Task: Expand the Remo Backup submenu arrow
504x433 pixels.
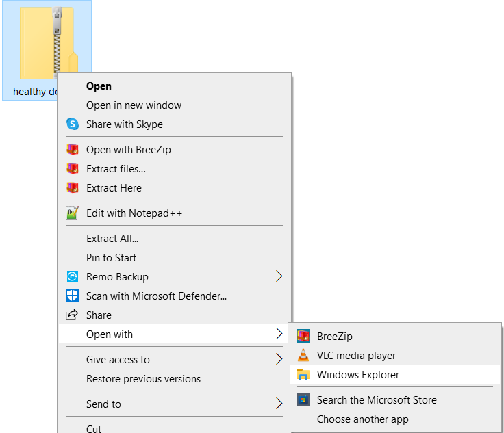Action: click(x=279, y=277)
